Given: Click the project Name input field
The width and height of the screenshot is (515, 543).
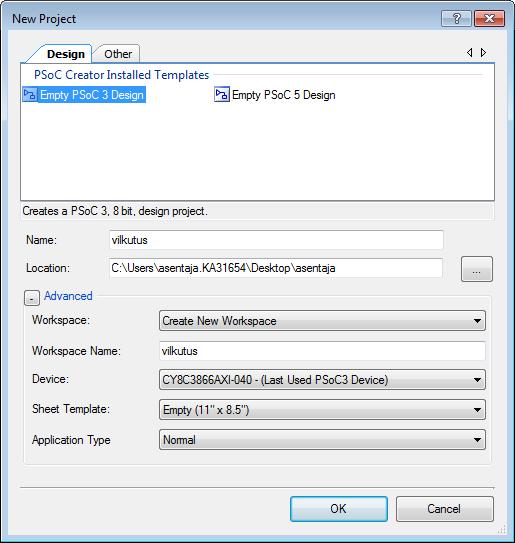Looking at the screenshot, I should 276,240.
